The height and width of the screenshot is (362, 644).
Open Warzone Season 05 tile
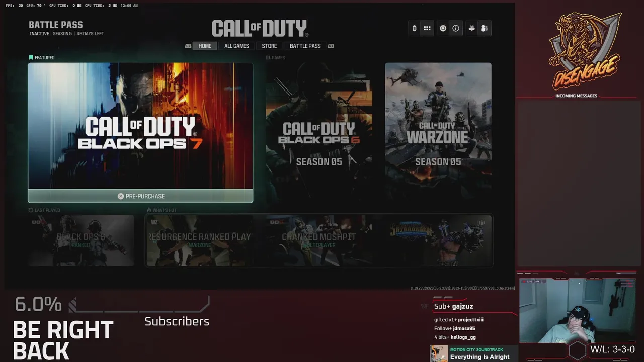click(438, 132)
